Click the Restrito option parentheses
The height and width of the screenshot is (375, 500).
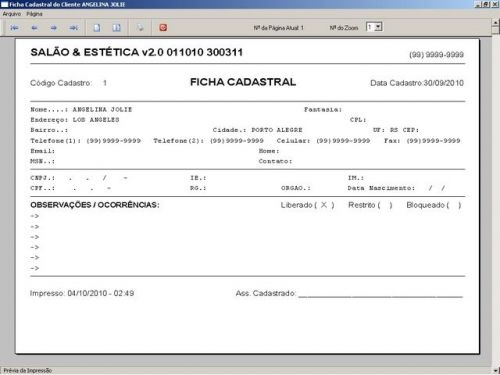(x=385, y=205)
